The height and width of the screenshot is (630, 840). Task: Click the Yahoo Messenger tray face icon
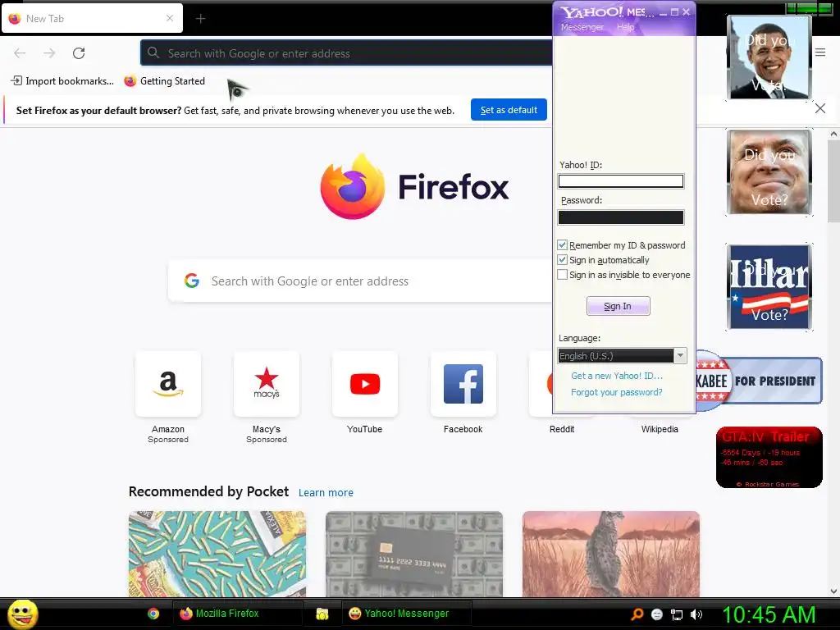(x=657, y=614)
